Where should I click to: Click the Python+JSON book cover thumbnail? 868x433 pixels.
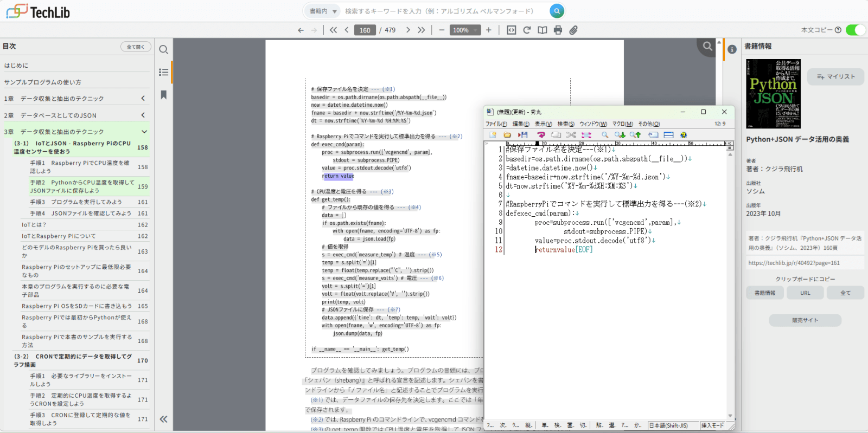coord(773,94)
